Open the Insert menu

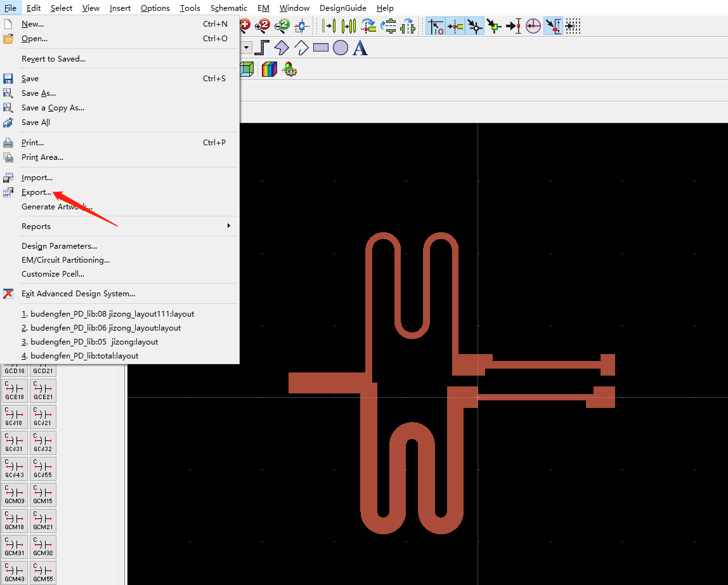[x=120, y=8]
